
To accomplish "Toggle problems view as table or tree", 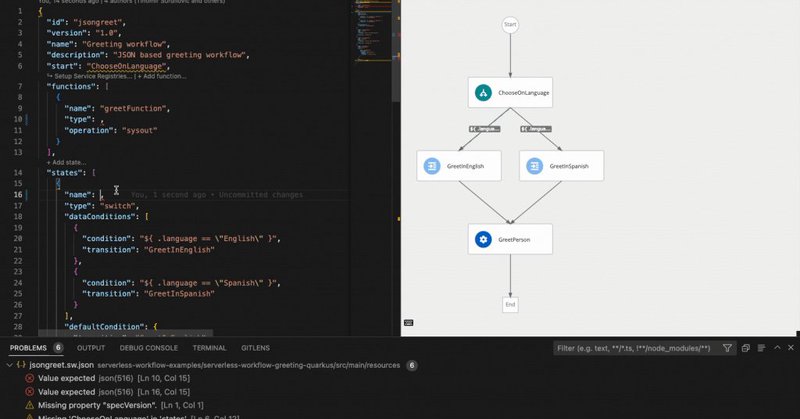I will [x=761, y=348].
